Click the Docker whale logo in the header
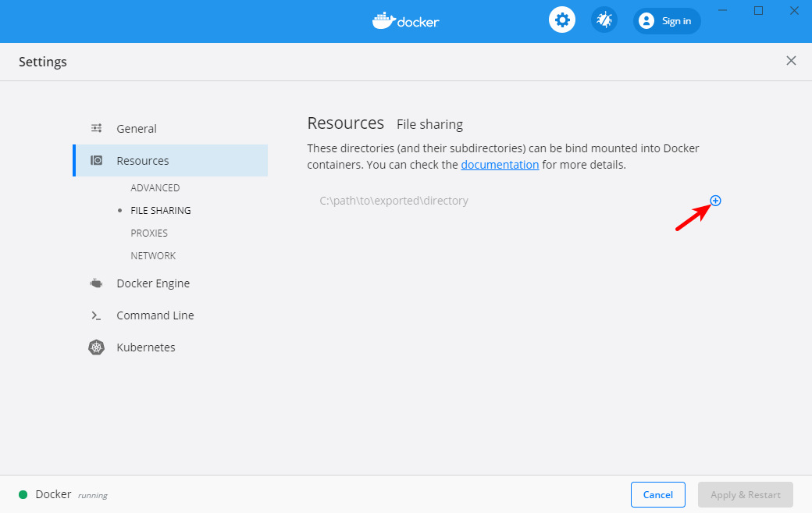Viewport: 812px width, 513px height. pyautogui.click(x=405, y=20)
